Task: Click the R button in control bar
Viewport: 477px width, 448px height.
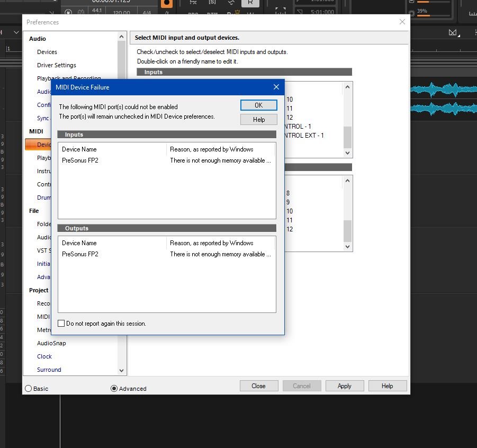Action: point(250,3)
